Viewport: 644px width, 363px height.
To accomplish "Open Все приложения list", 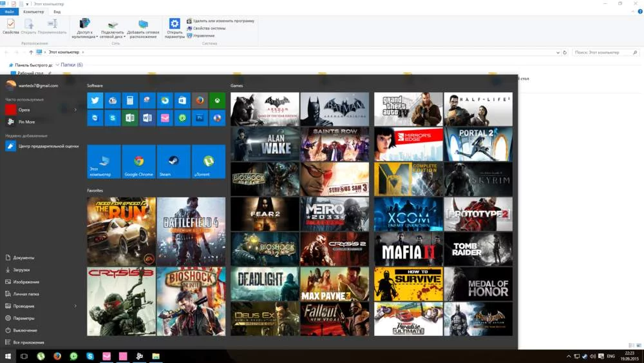I will click(28, 342).
